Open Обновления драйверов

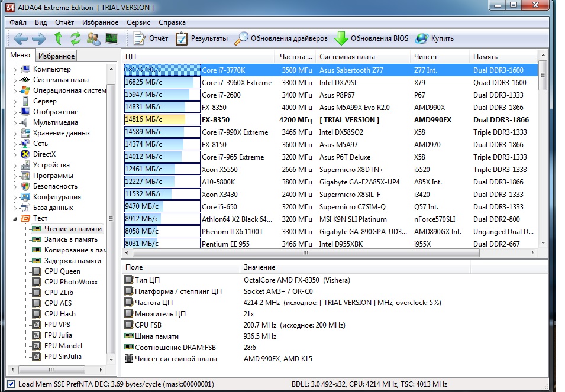281,38
